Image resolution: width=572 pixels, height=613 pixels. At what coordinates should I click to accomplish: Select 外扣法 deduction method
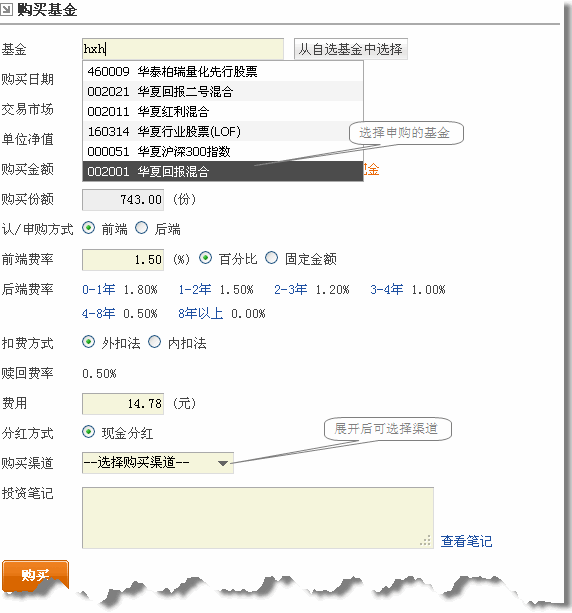pos(88,342)
